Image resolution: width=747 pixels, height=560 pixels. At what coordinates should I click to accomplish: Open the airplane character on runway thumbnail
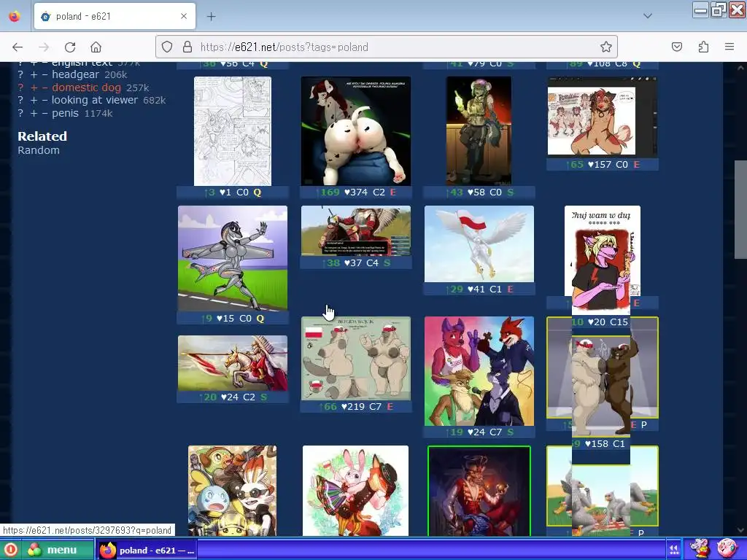233,258
